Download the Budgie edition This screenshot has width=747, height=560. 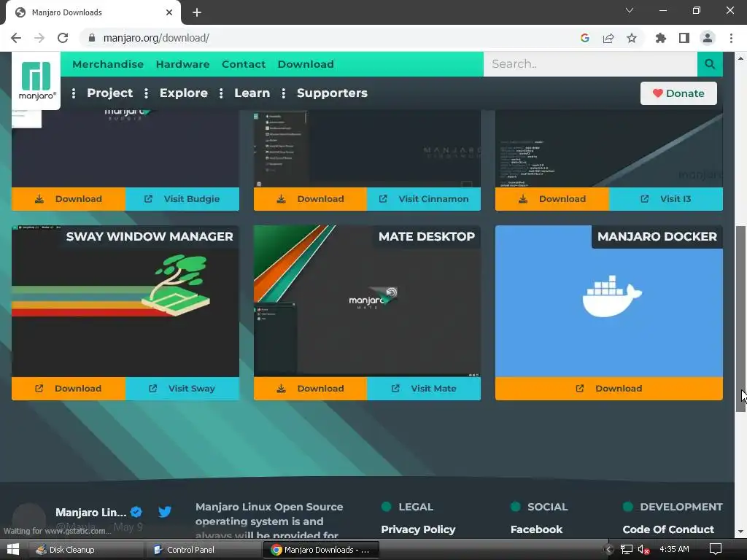pos(69,199)
